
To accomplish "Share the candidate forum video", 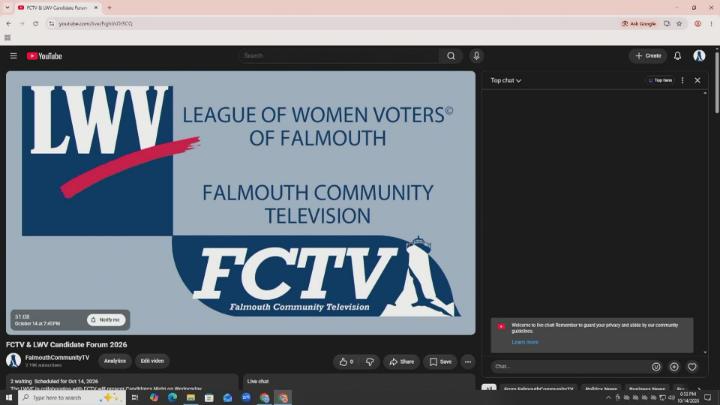I will (402, 362).
